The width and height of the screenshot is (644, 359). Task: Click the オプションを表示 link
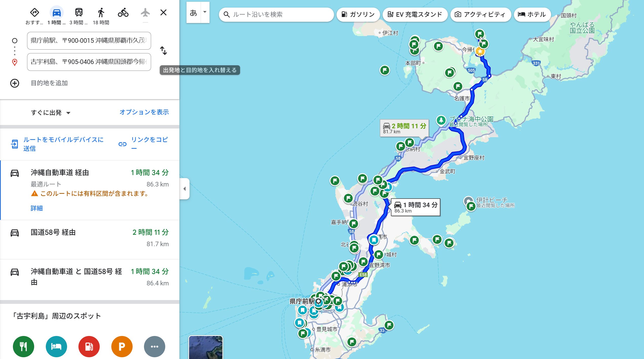(x=144, y=112)
